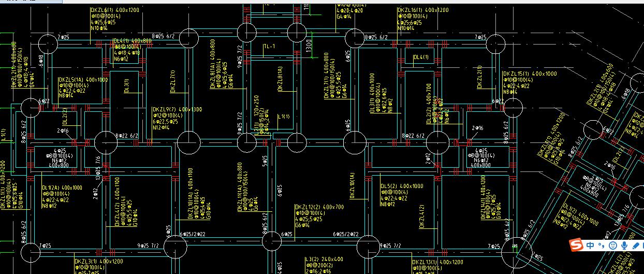
Task: Toggle Chinese punctuation mode in IME bar
Action: (601, 245)
